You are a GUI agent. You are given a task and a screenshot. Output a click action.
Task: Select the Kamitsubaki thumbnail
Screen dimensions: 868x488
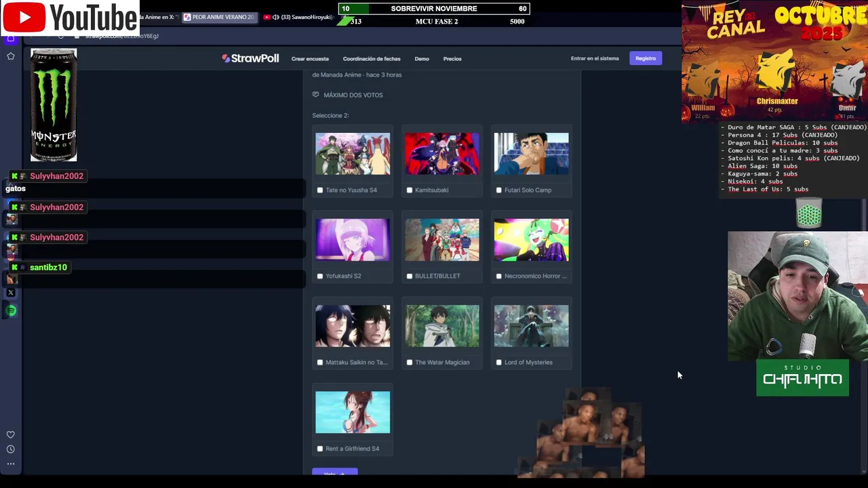(x=442, y=154)
